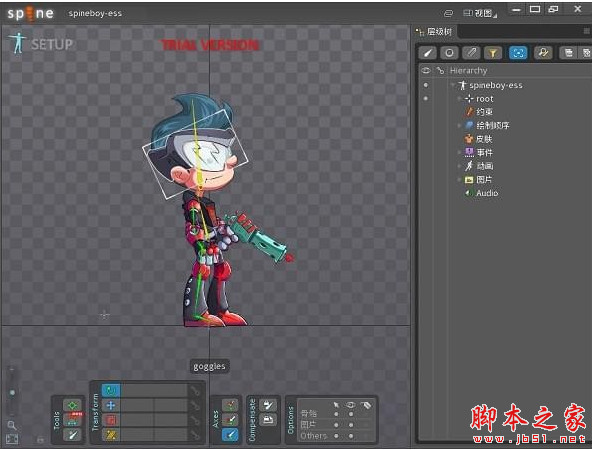Toggle the attachments paperclip filter button

(471, 53)
